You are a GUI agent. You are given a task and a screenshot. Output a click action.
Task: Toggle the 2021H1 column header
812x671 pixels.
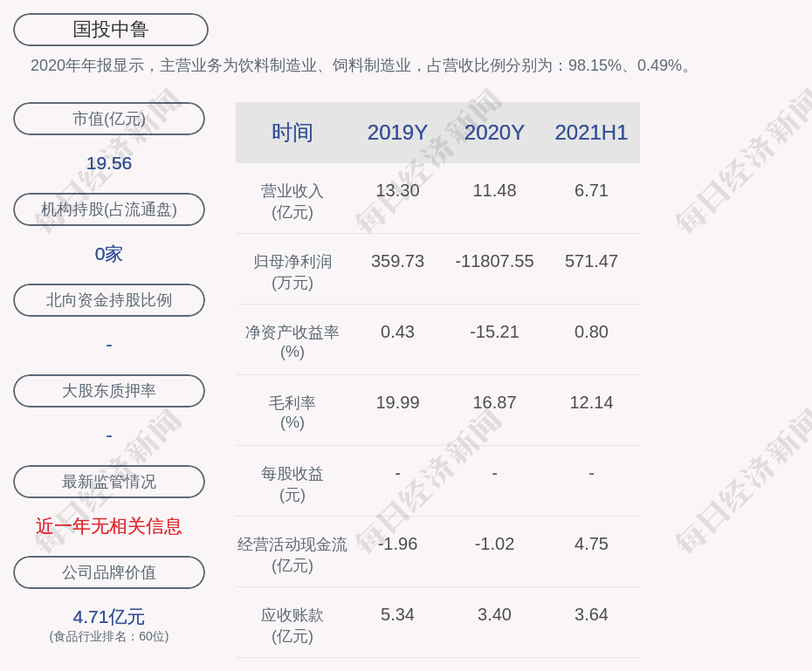click(592, 133)
